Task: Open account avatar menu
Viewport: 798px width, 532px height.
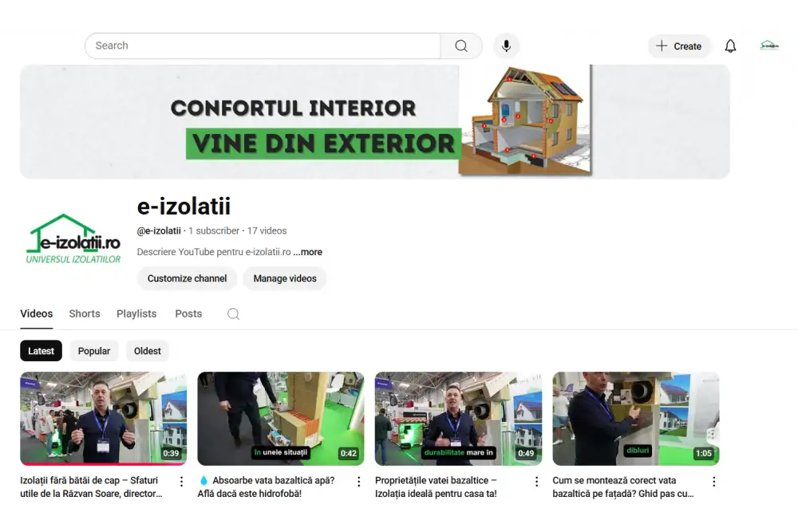Action: 768,46
